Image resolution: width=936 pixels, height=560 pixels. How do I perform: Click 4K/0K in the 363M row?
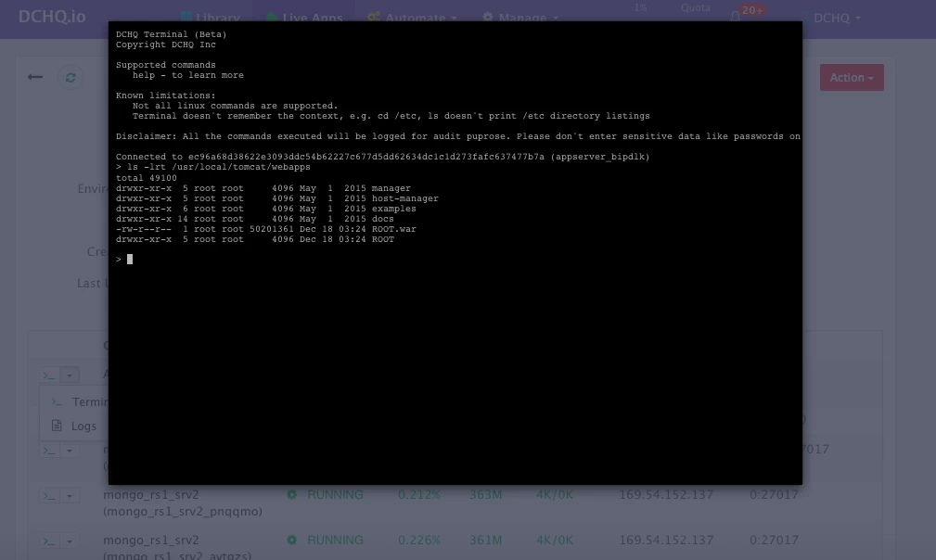pyautogui.click(x=555, y=494)
